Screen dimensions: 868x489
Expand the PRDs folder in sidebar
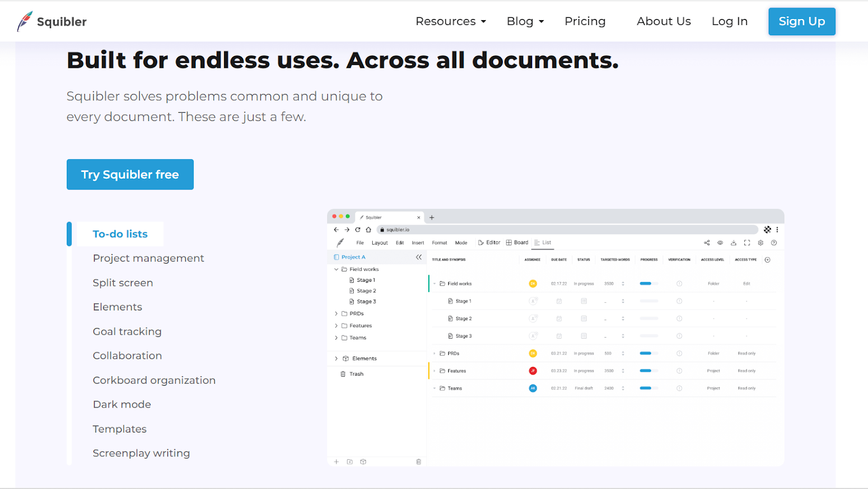(x=336, y=314)
